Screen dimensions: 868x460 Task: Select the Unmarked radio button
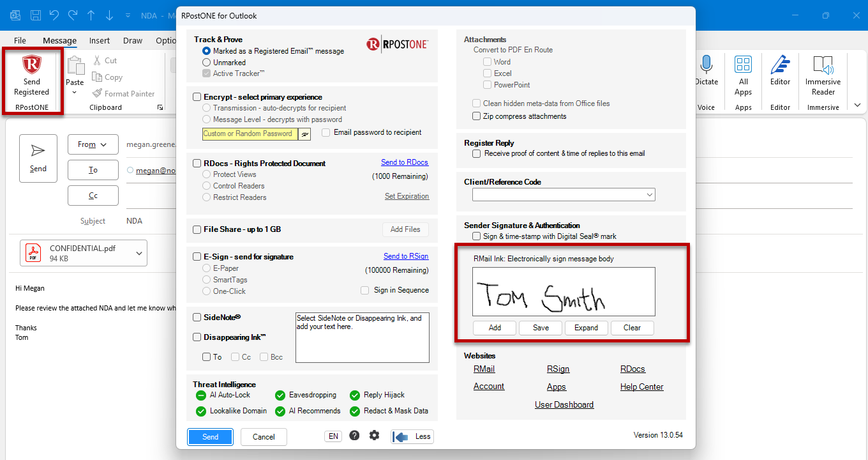pos(206,63)
